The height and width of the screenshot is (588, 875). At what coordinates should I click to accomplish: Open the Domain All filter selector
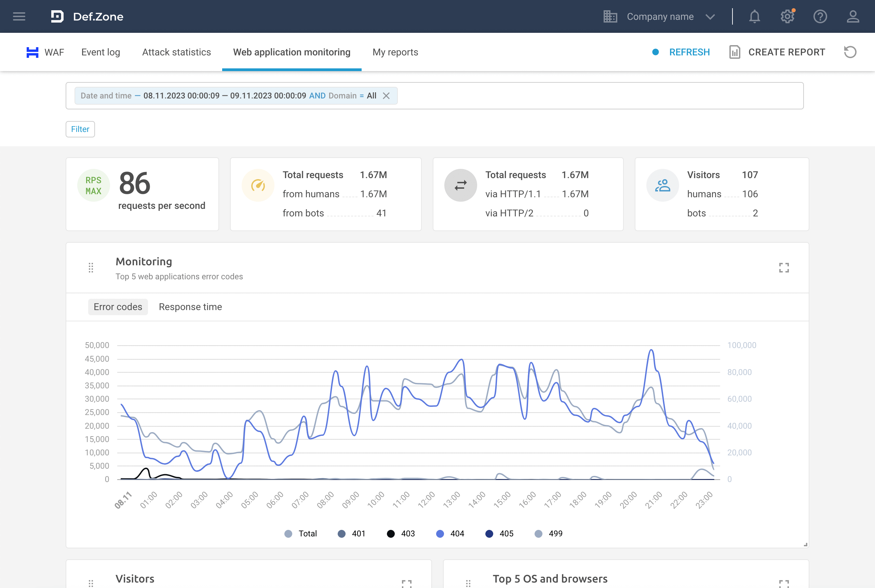pyautogui.click(x=372, y=96)
